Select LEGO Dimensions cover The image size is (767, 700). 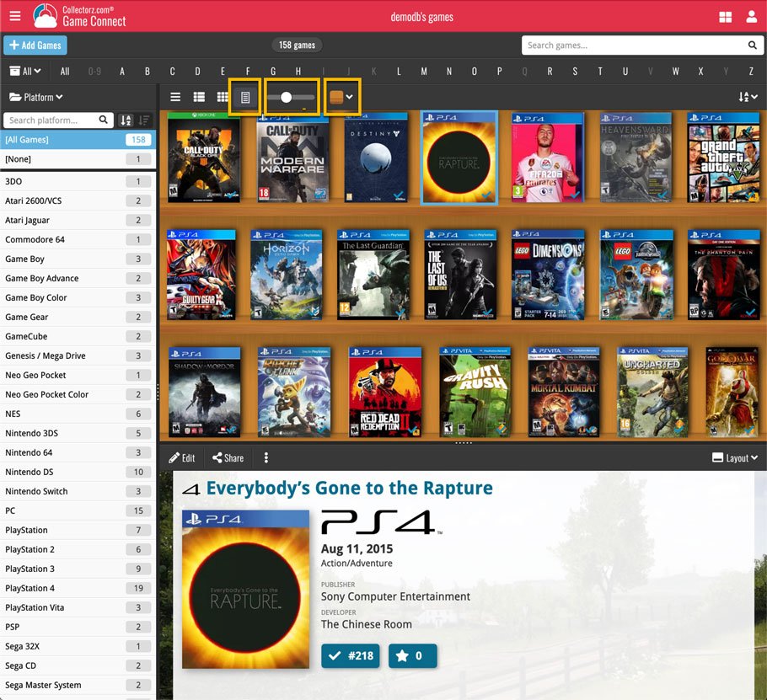(548, 275)
